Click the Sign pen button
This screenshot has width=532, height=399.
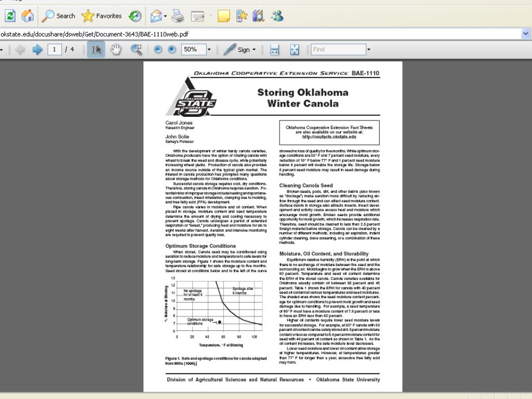tap(236, 49)
